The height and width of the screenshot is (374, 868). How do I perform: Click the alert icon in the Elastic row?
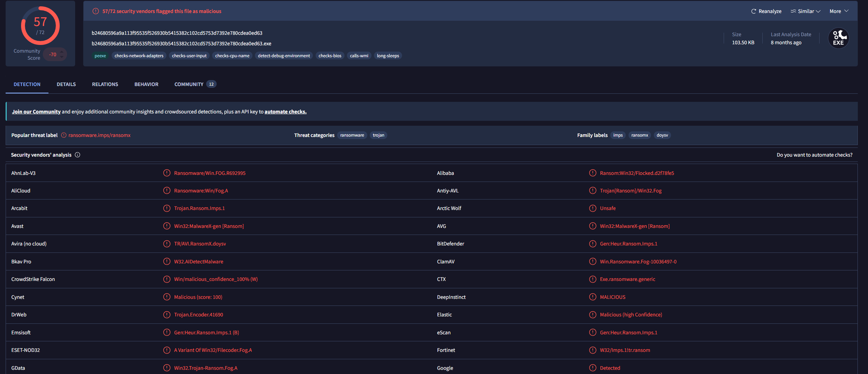coord(593,315)
